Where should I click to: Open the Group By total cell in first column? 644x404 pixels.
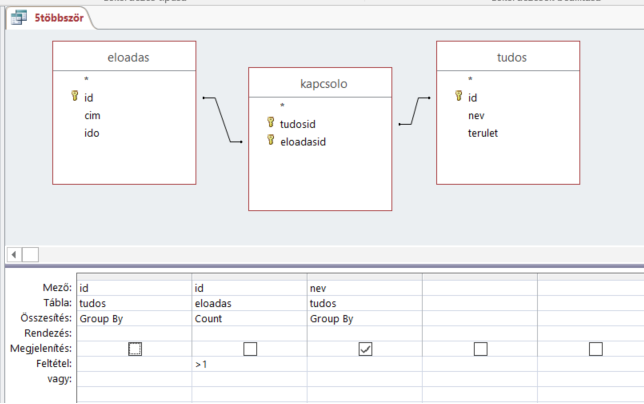point(134,318)
